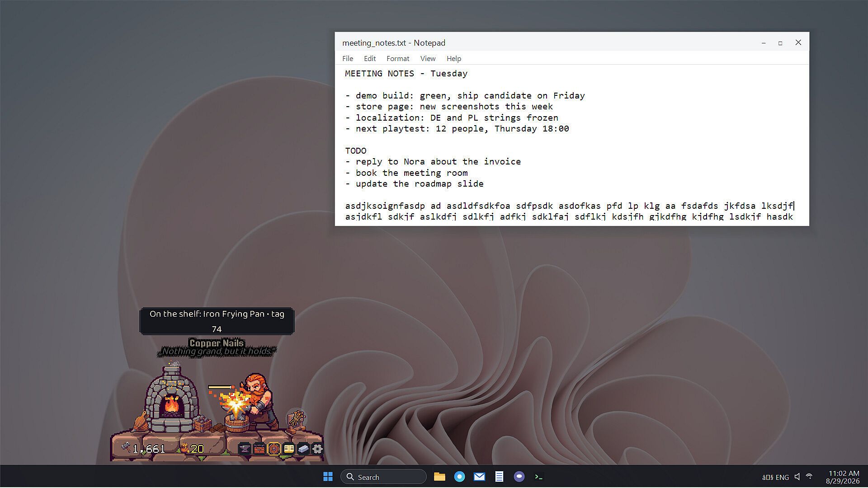Open the Help menu in Notepad

[x=454, y=58]
